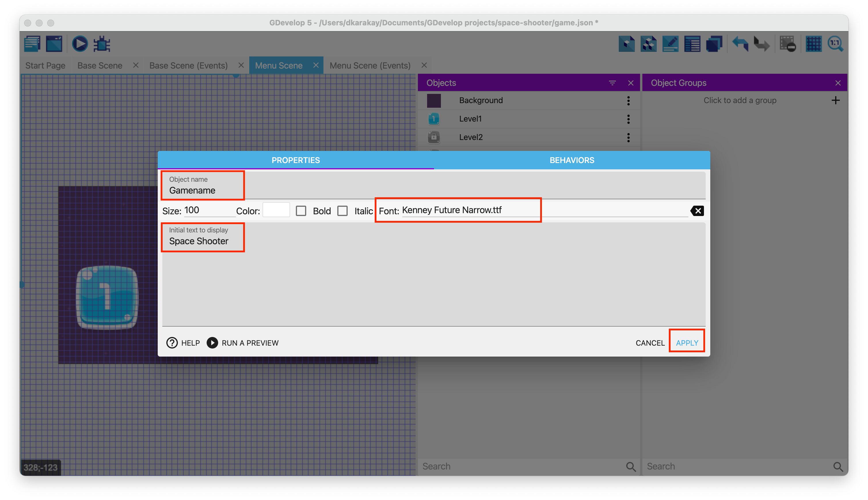Viewport: 868px width, 500px height.
Task: Click the preview play icon in toolbar
Action: coord(80,44)
